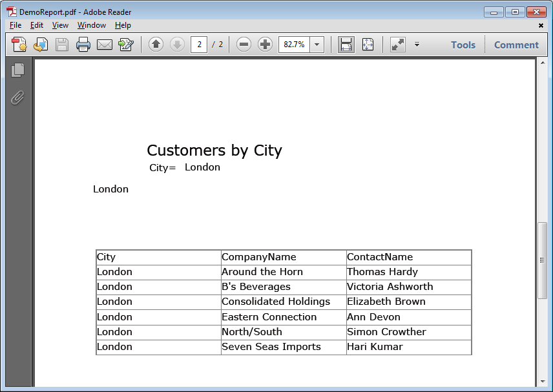Click the scrollbar up arrow
Screen dimensions: 553x392
543,63
